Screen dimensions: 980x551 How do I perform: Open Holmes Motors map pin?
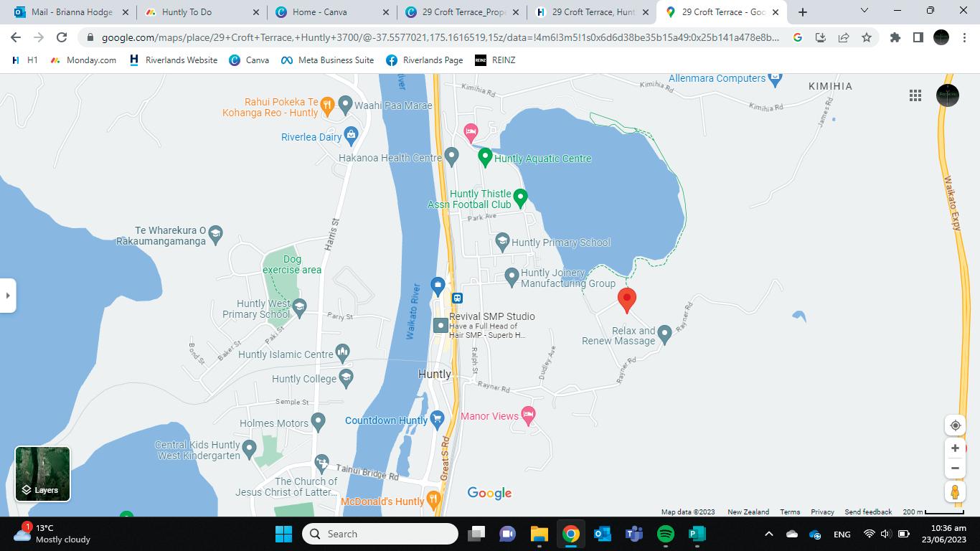point(318,422)
